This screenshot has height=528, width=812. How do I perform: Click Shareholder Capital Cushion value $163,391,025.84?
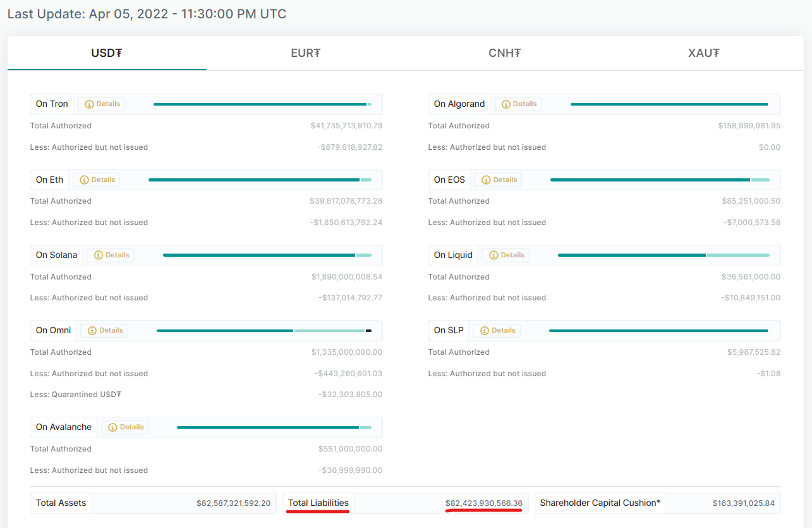(x=743, y=503)
